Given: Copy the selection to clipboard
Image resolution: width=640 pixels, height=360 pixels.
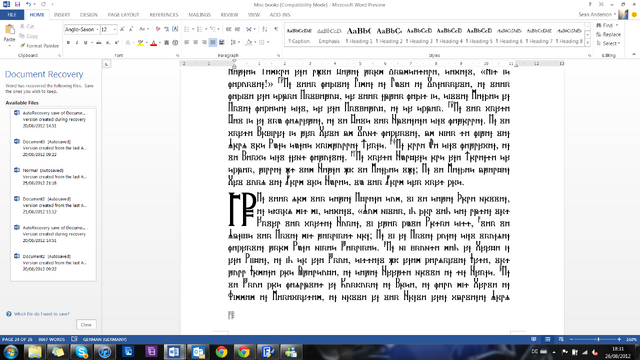Looking at the screenshot, I should (x=29, y=36).
